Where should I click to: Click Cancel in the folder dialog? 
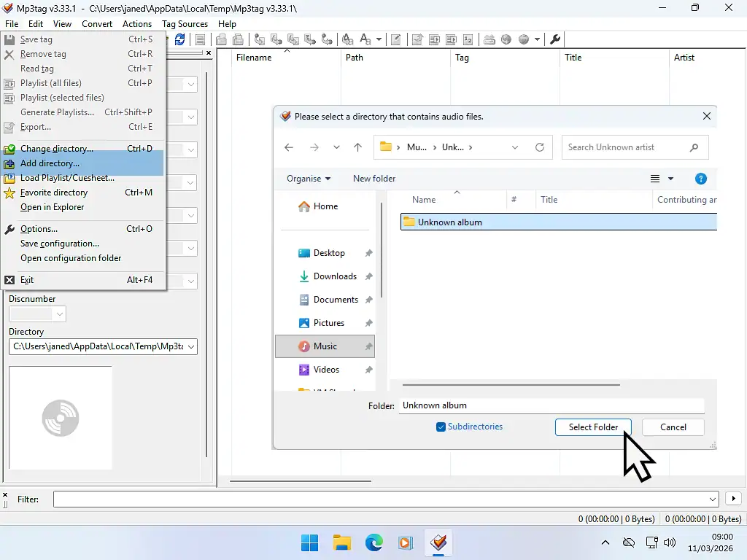(673, 427)
